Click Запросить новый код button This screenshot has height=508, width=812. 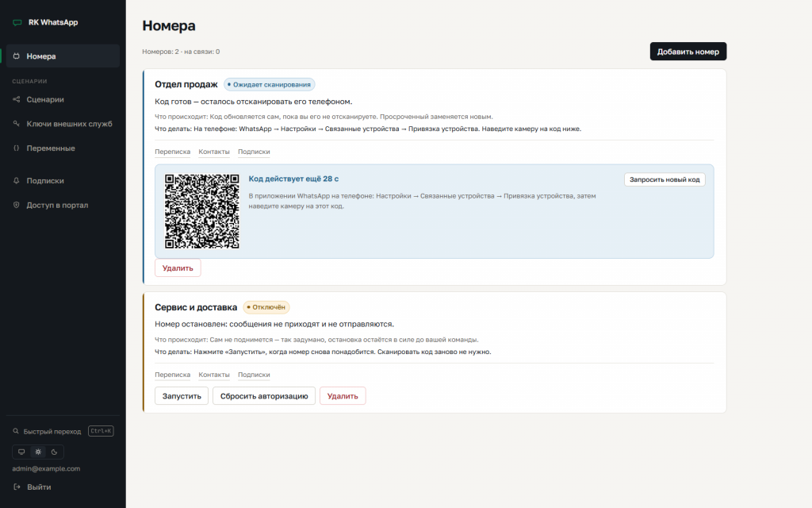tap(665, 179)
